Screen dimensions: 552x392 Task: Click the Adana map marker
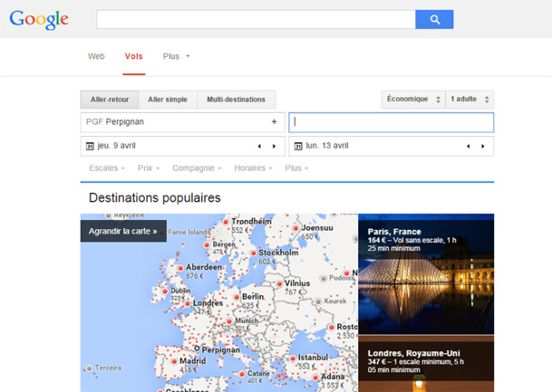click(315, 378)
